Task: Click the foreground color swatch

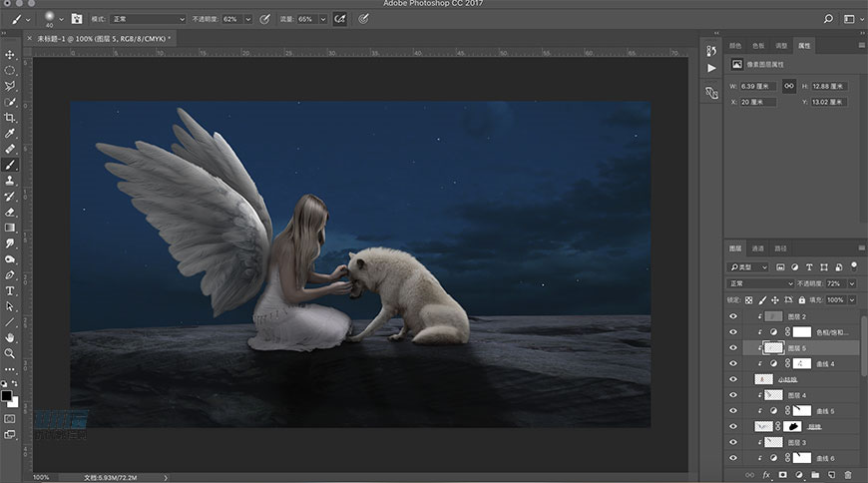Action: point(6,395)
